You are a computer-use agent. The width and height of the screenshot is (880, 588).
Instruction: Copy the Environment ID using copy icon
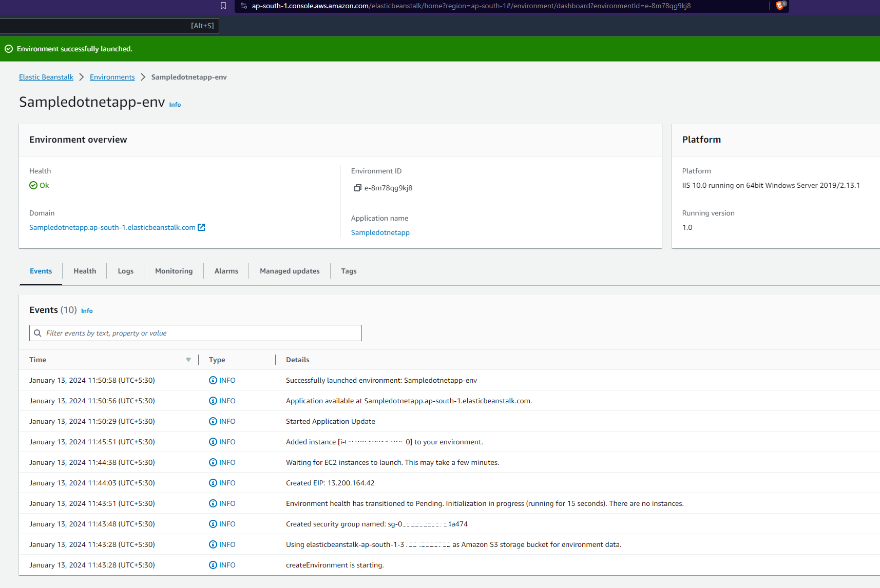click(x=357, y=188)
